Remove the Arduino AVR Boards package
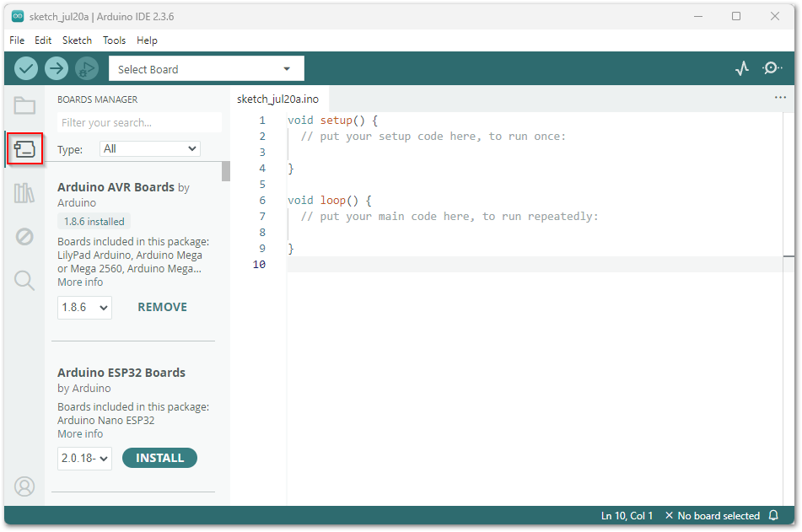802x532 pixels. [162, 307]
